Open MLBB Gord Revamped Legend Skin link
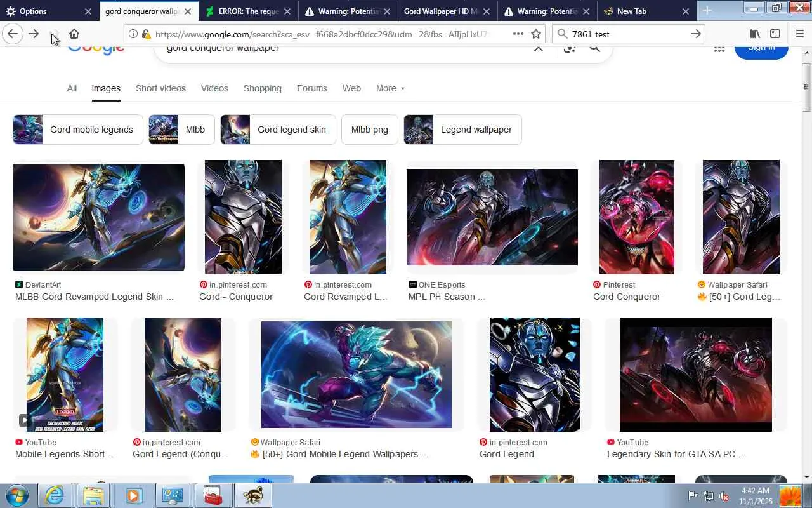This screenshot has height=508, width=812. [94, 297]
